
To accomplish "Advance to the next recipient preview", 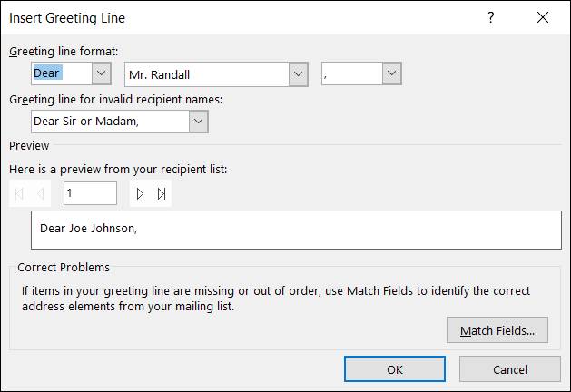I will point(141,193).
